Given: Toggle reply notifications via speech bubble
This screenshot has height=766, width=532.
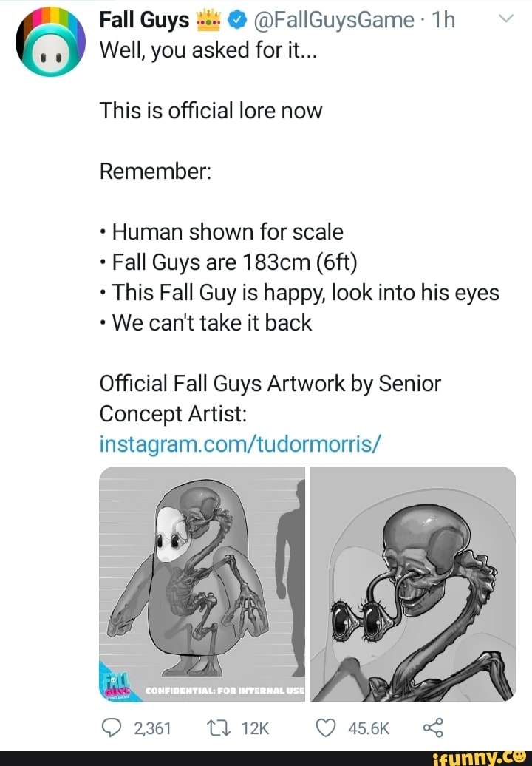Looking at the screenshot, I should point(113,728).
